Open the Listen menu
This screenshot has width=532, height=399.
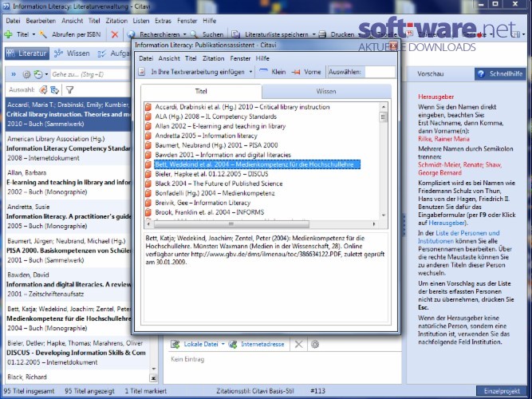pos(141,21)
